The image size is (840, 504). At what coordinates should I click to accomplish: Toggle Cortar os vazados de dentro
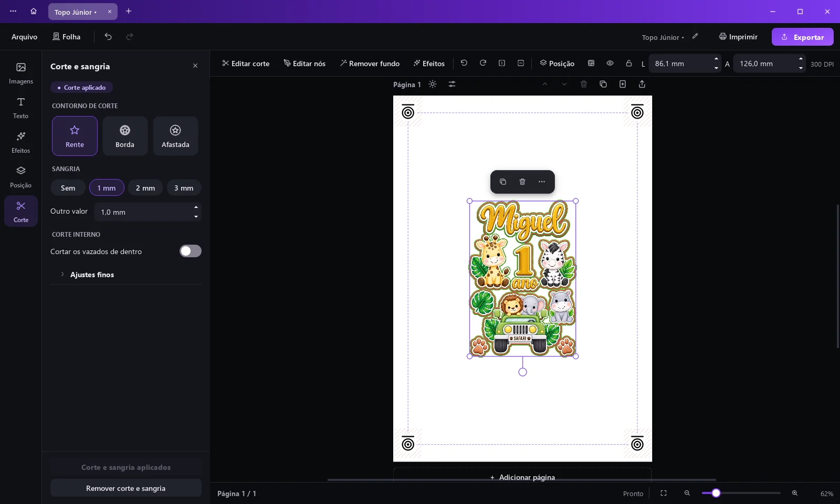coord(191,251)
